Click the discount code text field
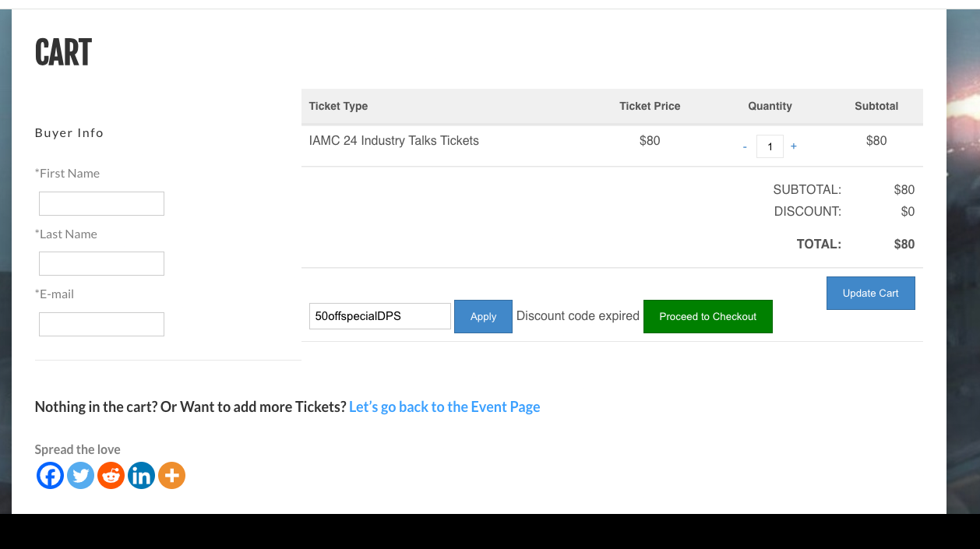The image size is (980, 549). point(379,316)
